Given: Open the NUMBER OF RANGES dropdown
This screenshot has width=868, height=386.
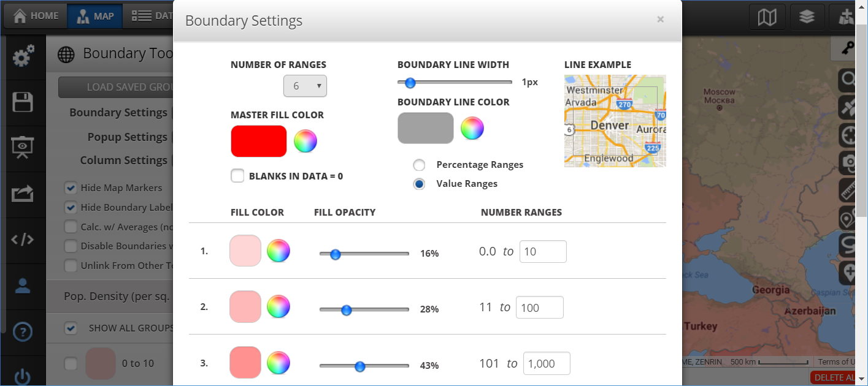Looking at the screenshot, I should click(305, 86).
